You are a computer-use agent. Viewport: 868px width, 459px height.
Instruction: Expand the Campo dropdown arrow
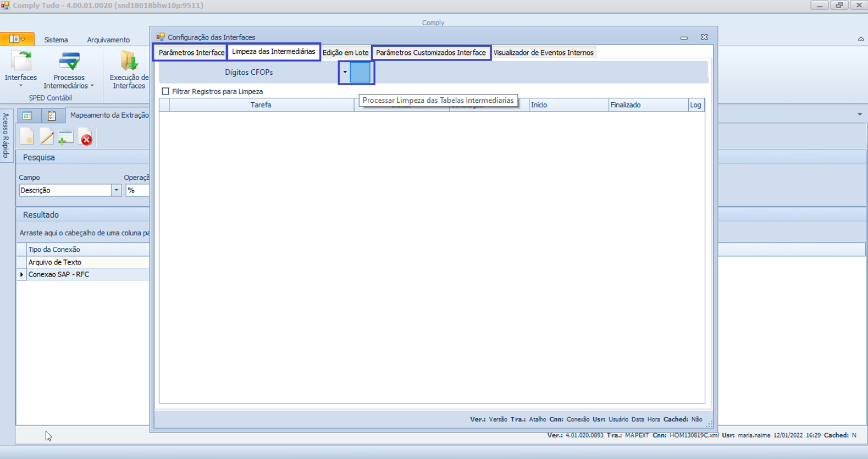(x=116, y=190)
